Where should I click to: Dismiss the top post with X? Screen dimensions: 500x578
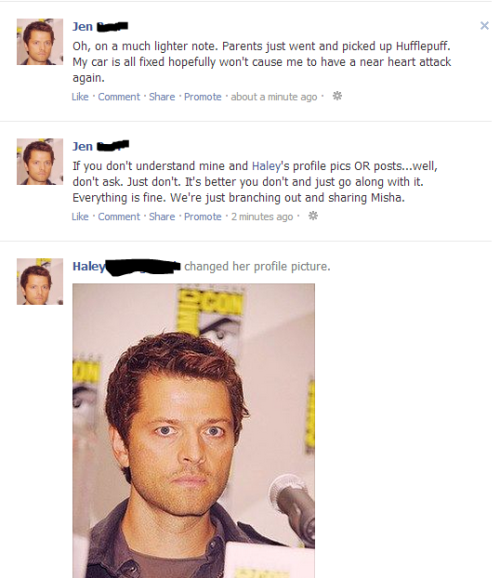pyautogui.click(x=484, y=25)
